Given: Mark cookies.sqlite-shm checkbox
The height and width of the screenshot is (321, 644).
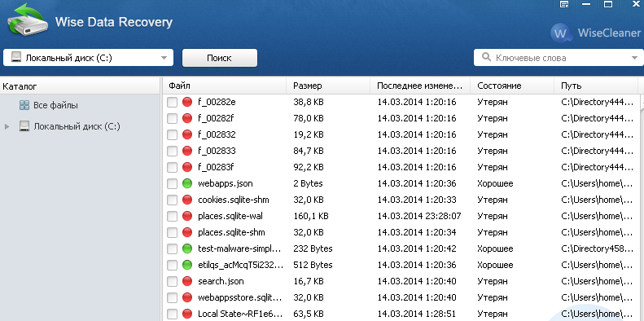Looking at the screenshot, I should (x=172, y=200).
